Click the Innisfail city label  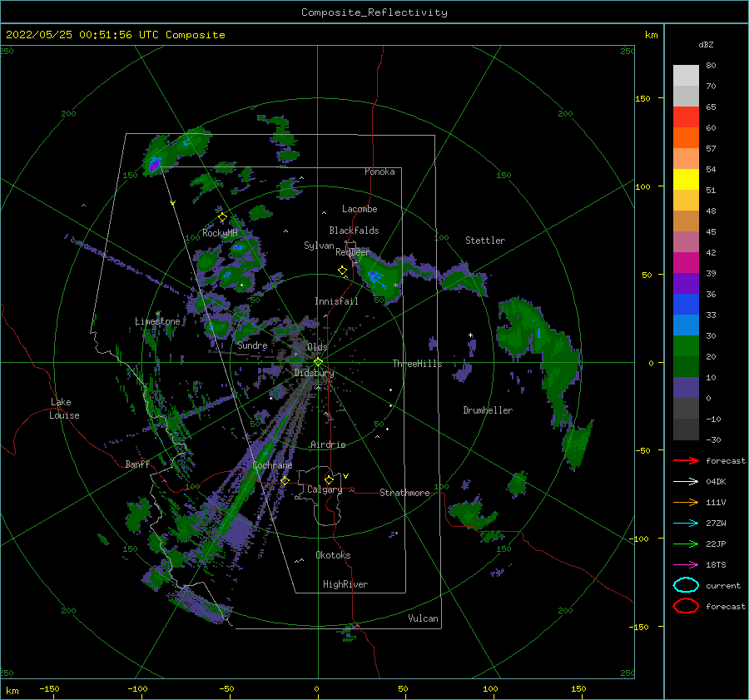pyautogui.click(x=336, y=301)
